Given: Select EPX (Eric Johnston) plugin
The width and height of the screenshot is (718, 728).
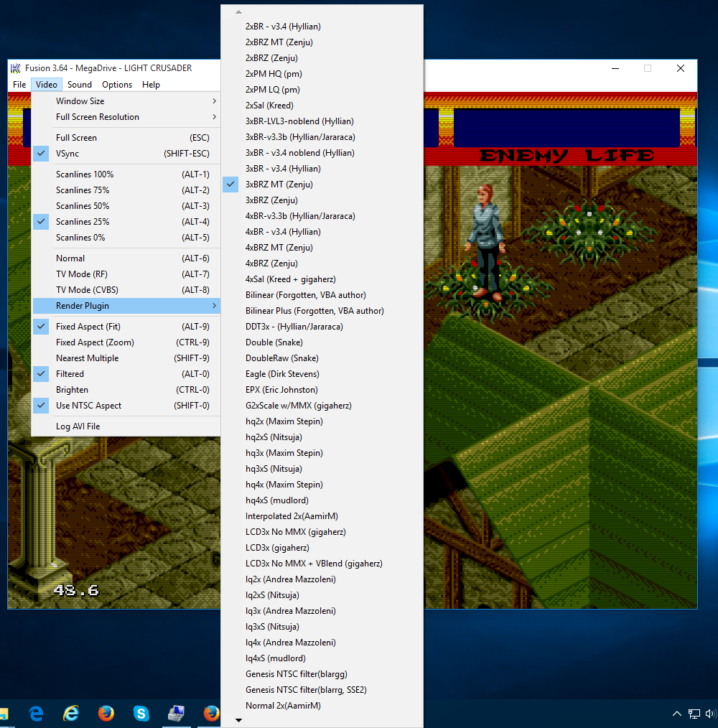Looking at the screenshot, I should [x=322, y=390].
